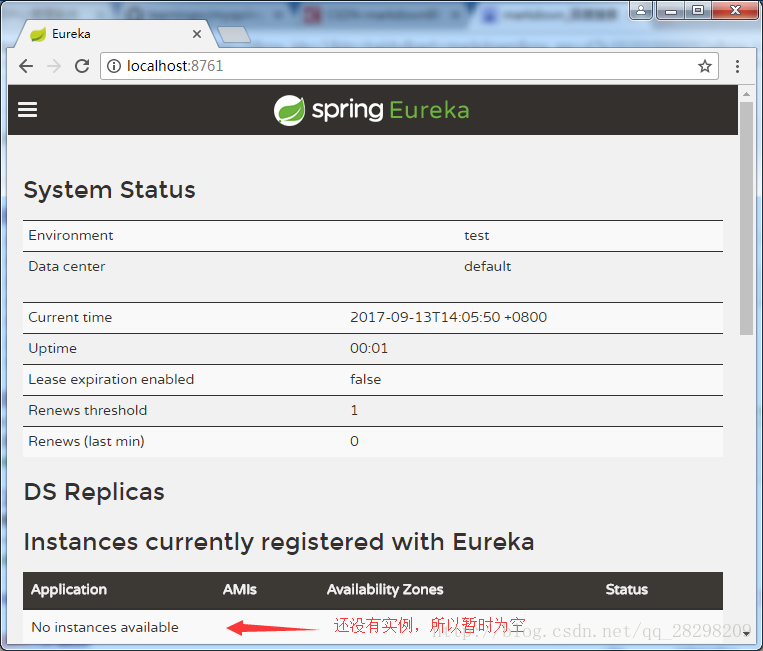Select the Renews (last min) label
Screen dimensions: 763x651
[86, 441]
